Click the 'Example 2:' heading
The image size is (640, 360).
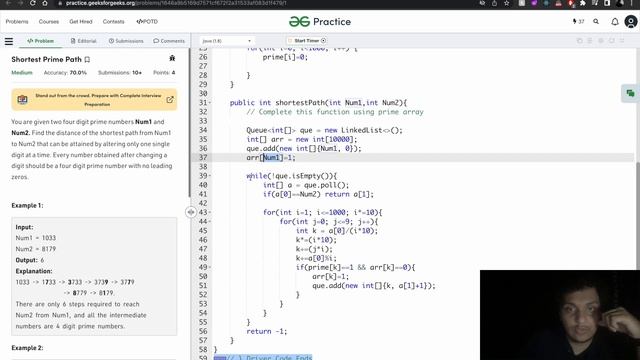[x=27, y=348]
